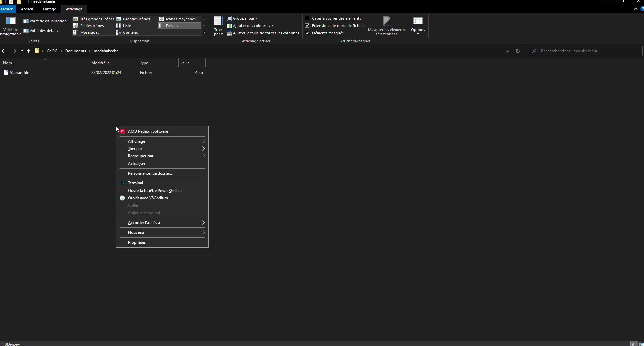Open the Grouper par ribbon dropdown
The width and height of the screenshot is (644, 346).
242,18
